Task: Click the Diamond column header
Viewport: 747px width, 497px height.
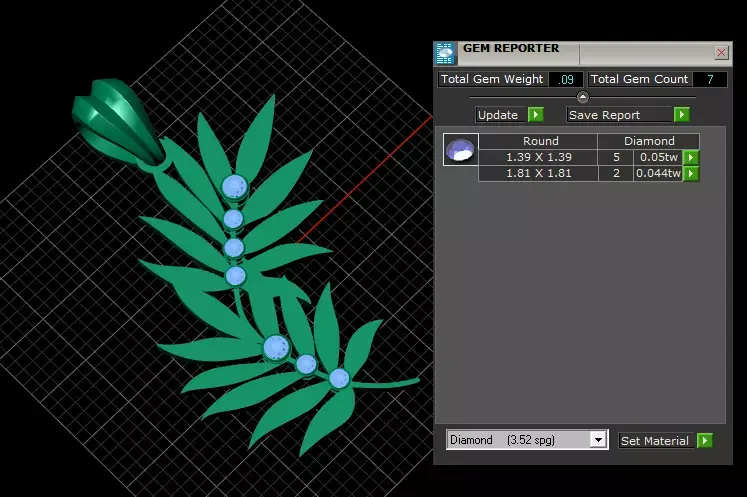Action: 649,141
